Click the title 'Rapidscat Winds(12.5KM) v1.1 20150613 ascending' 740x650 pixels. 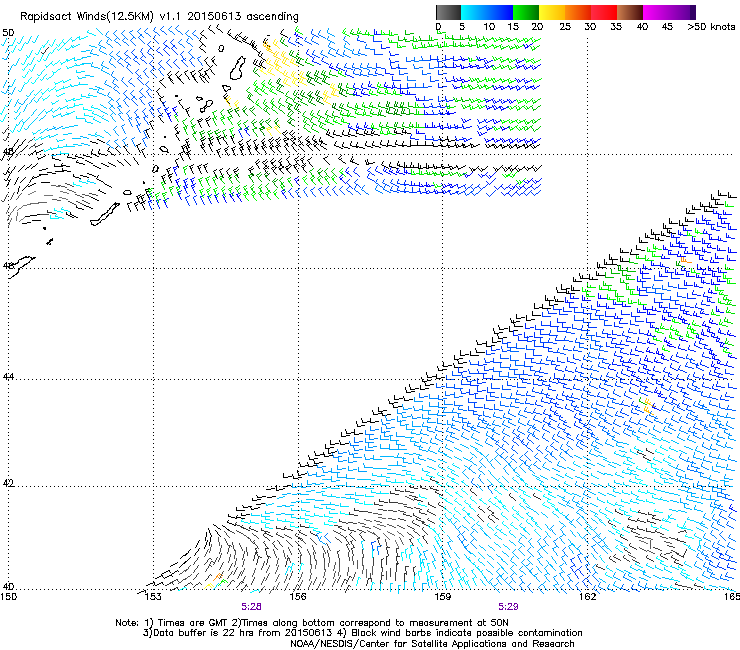tap(159, 17)
